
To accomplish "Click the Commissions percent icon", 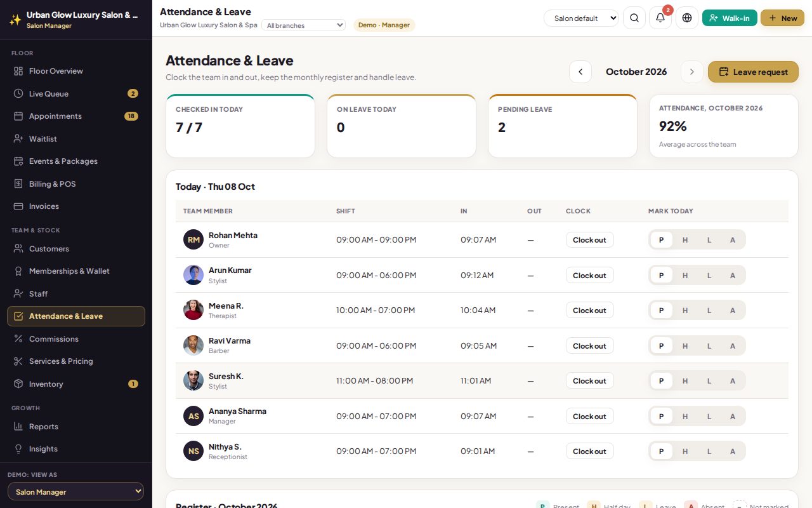I will [x=18, y=339].
